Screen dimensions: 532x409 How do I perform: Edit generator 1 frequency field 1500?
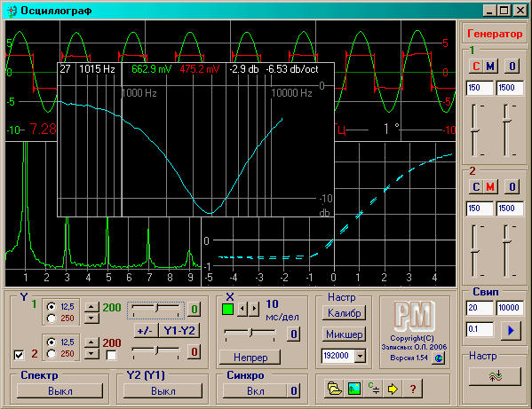[x=510, y=88]
